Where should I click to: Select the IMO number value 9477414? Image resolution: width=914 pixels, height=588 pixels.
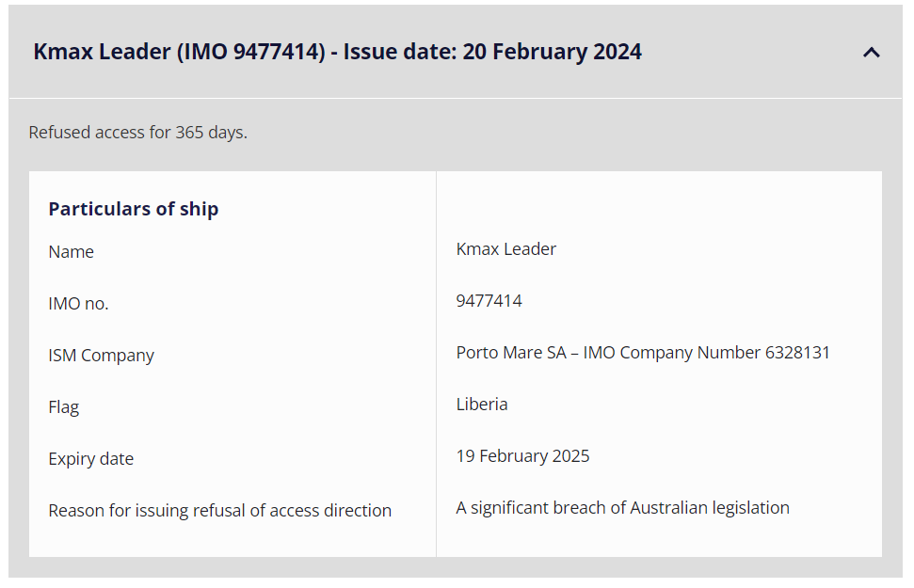tap(489, 301)
